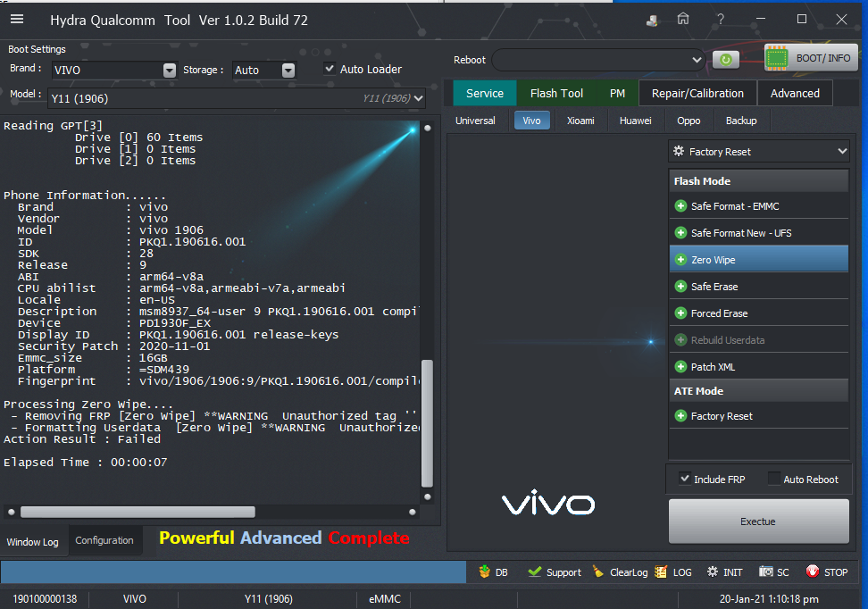The width and height of the screenshot is (868, 609).
Task: Select Patch XML option text
Action: [713, 367]
